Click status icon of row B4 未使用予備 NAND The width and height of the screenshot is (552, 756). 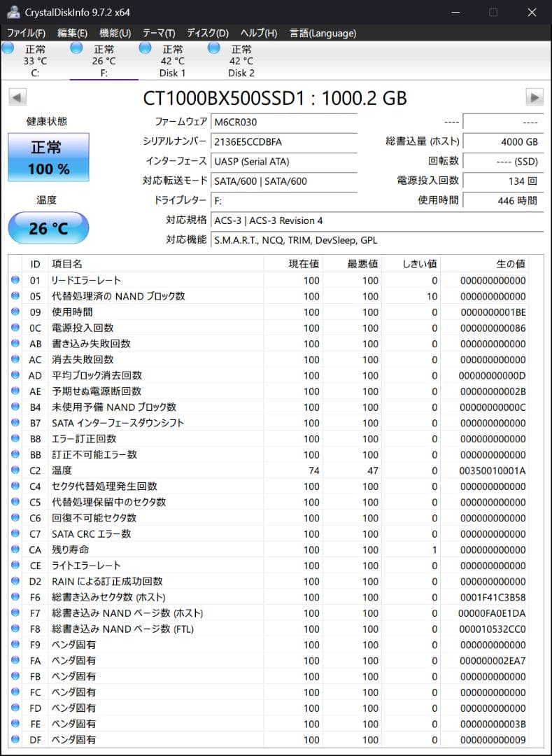click(x=15, y=407)
